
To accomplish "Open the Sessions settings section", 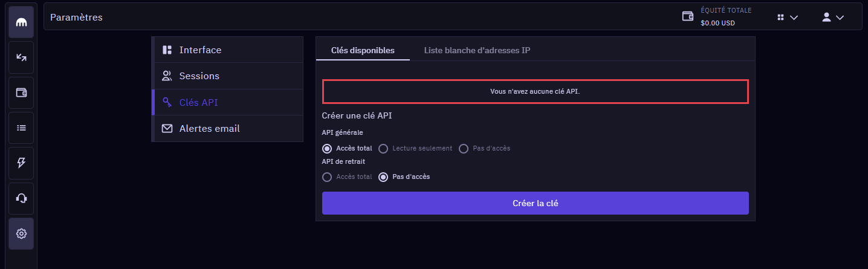I will [227, 76].
